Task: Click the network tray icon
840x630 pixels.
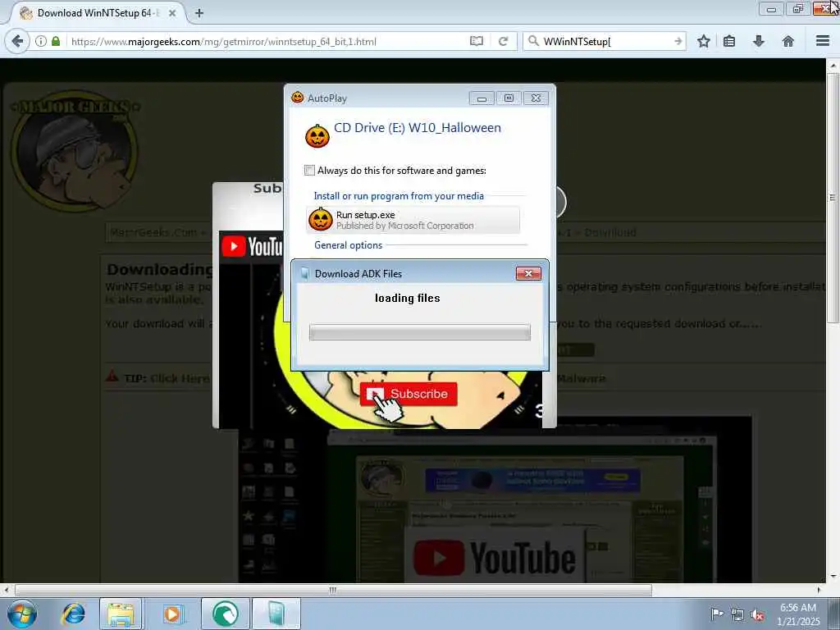Action: coord(737,615)
